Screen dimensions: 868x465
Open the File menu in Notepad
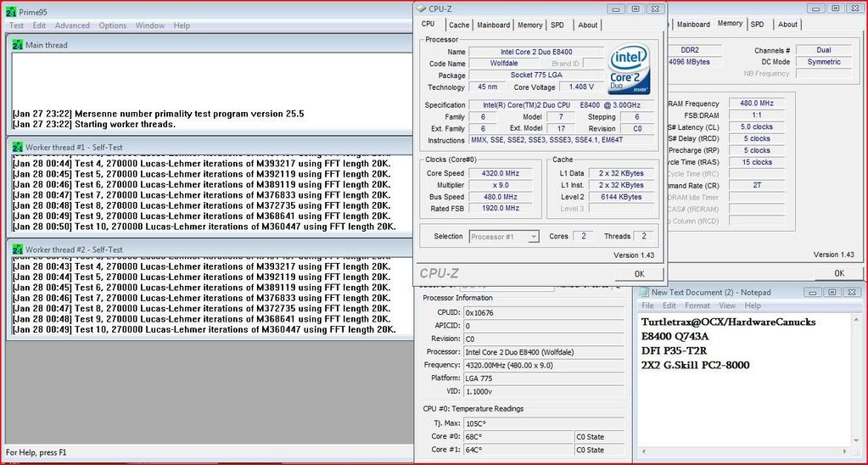pos(647,305)
